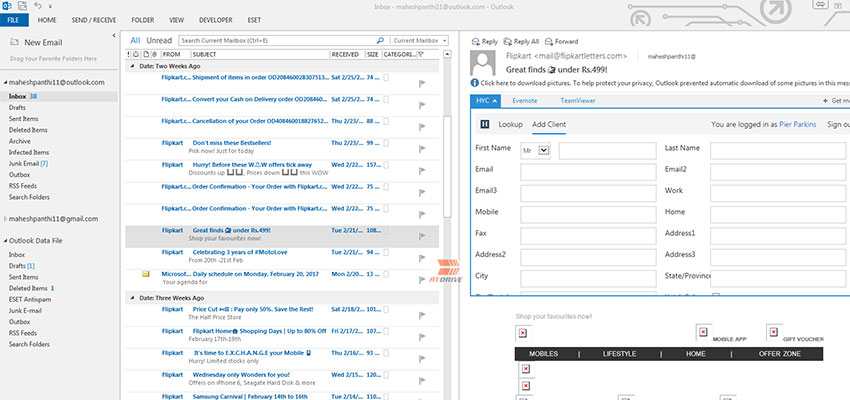The height and width of the screenshot is (400, 850).
Task: Click the message list scrollbar up arrow
Action: [447, 54]
